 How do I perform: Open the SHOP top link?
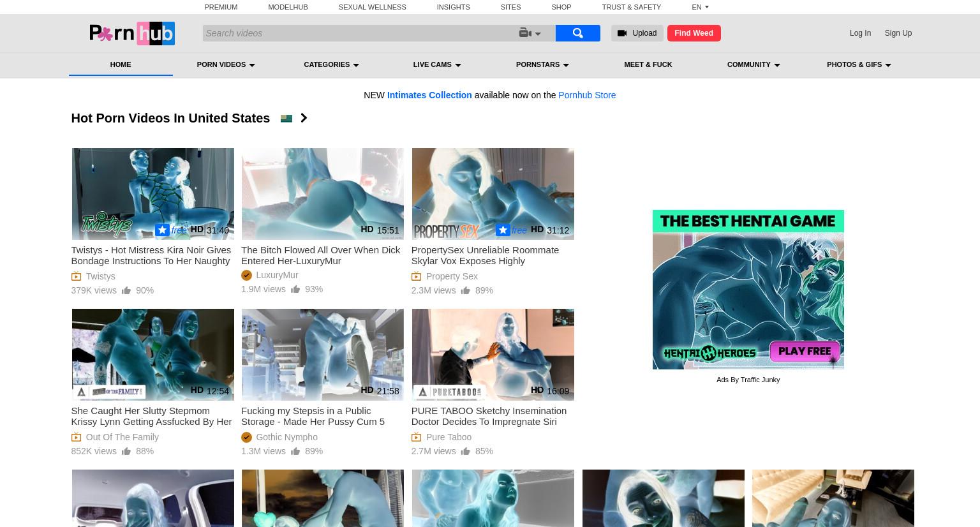pos(561,7)
